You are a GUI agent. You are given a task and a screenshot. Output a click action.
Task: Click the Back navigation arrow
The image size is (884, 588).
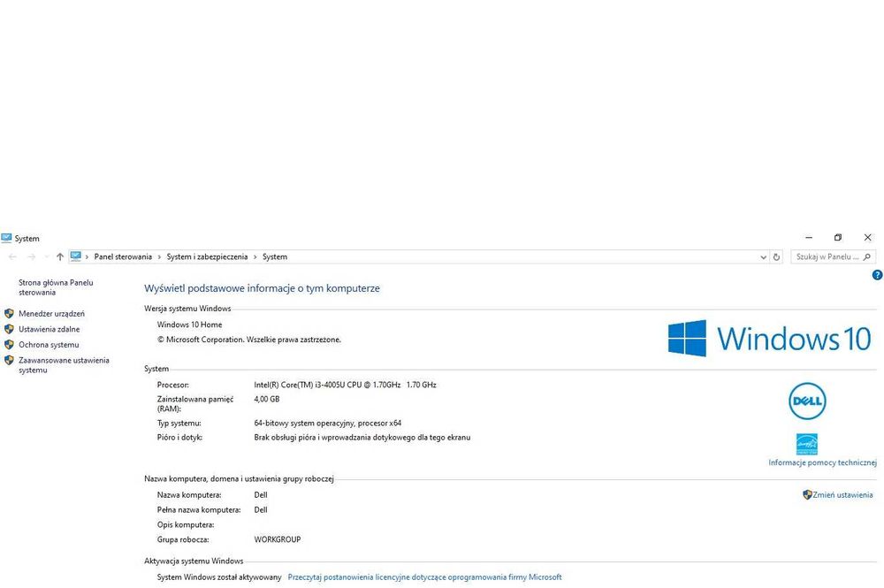12,257
